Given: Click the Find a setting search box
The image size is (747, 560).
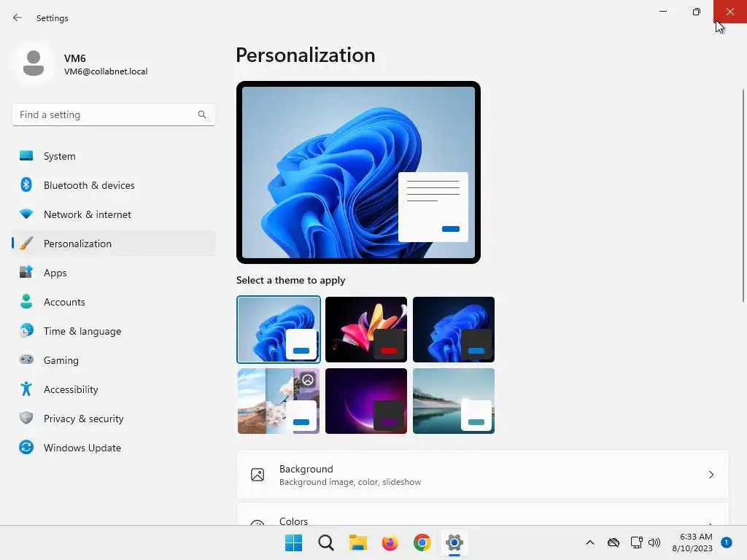Looking at the screenshot, I should coord(113,114).
